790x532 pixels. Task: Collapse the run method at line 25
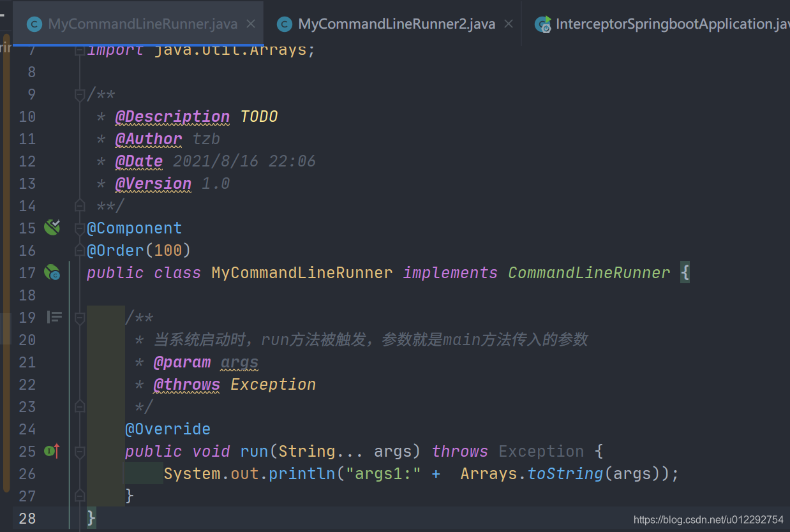[80, 452]
